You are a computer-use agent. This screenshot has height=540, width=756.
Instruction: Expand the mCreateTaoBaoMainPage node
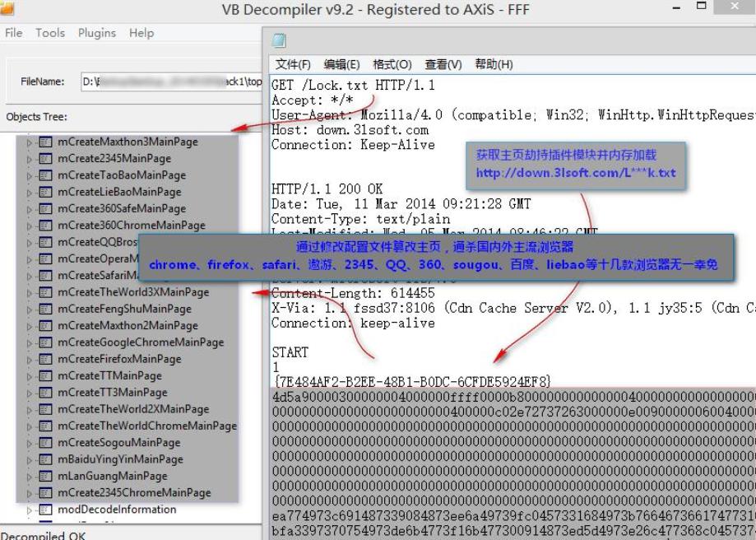30,176
